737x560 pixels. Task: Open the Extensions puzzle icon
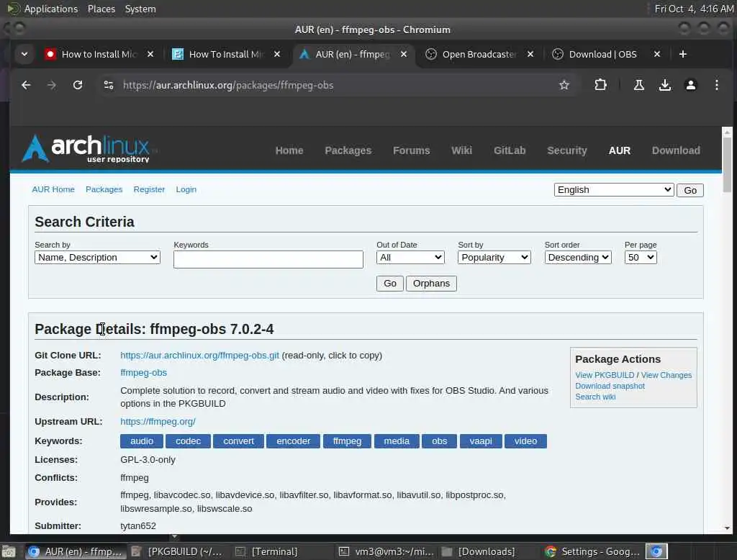(600, 85)
